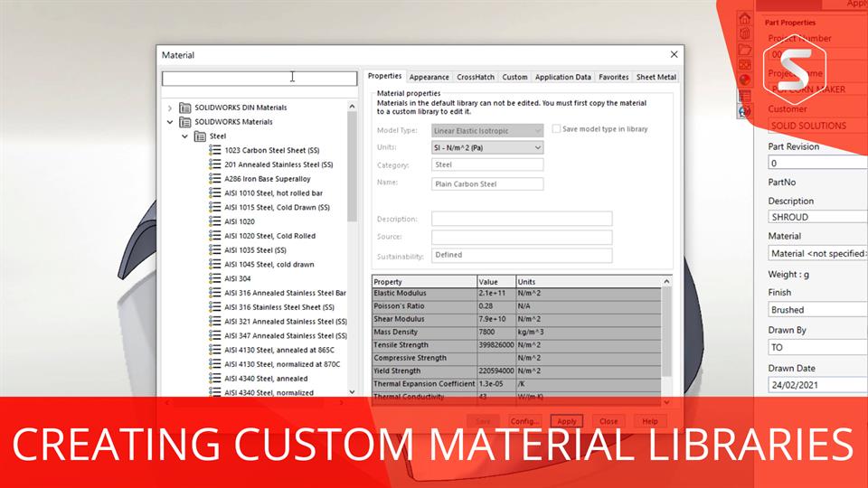Open the Material dropdown in Part Properties
The width and height of the screenshot is (868, 488).
(x=817, y=254)
